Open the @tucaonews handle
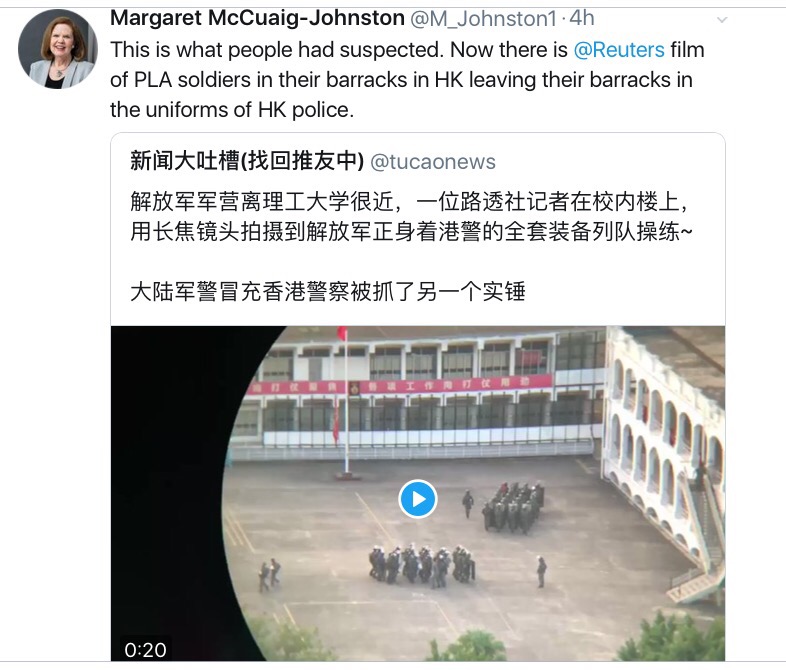Image resolution: width=786 pixels, height=670 pixels. 433,162
